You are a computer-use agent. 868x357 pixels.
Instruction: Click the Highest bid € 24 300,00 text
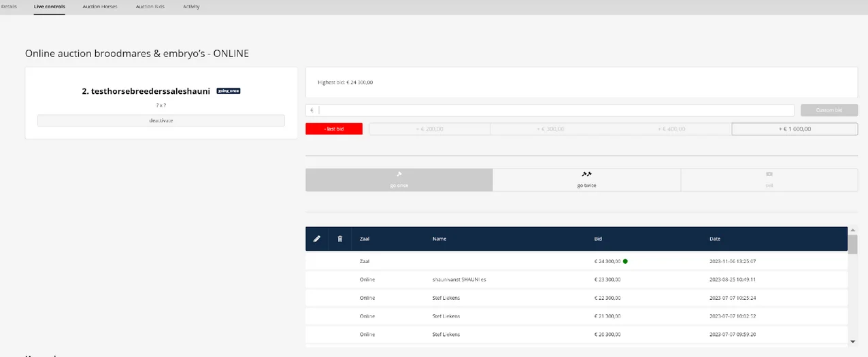pyautogui.click(x=345, y=82)
